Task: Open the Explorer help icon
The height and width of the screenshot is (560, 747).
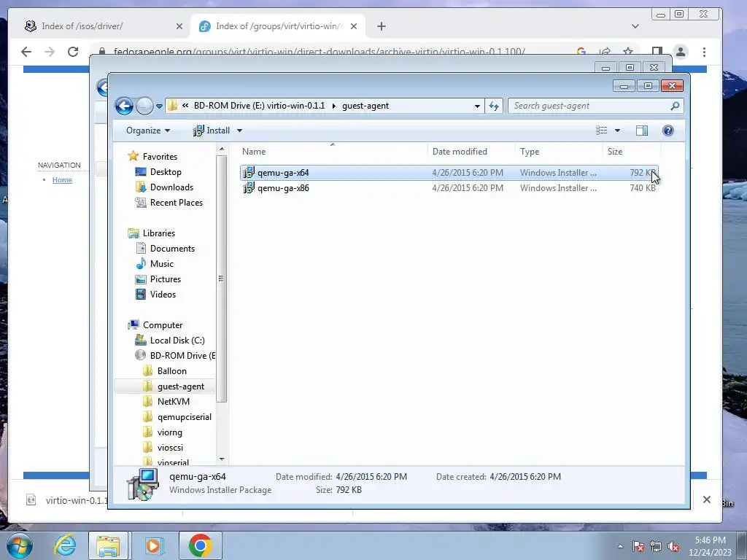Action: (x=668, y=131)
